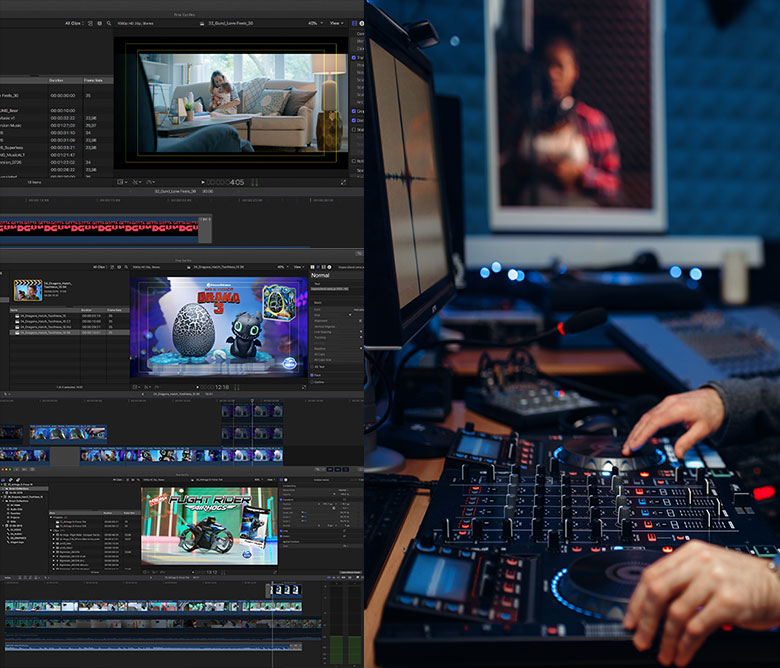780x668 pixels.
Task: Play the Draka 3 clip in middle viewer
Action: click(198, 387)
